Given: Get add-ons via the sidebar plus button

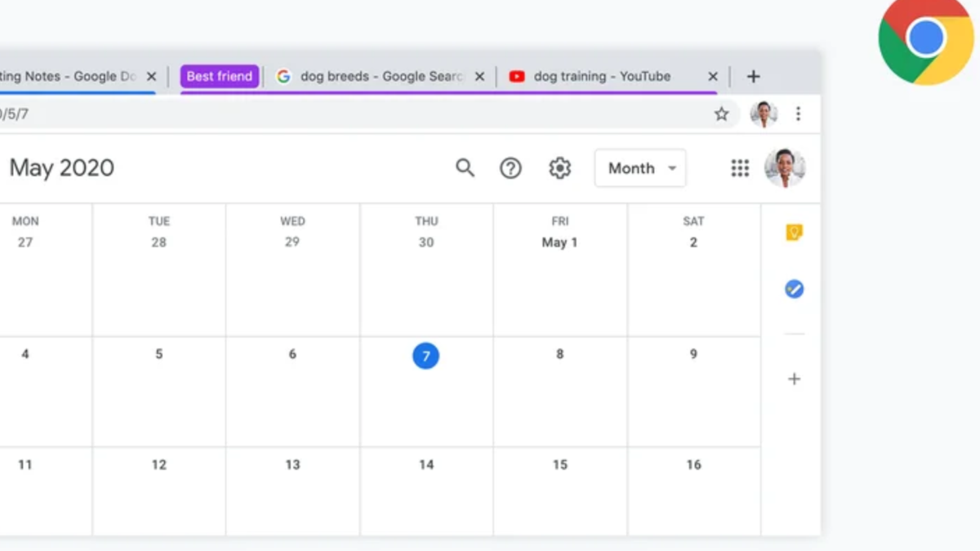Looking at the screenshot, I should [x=793, y=378].
